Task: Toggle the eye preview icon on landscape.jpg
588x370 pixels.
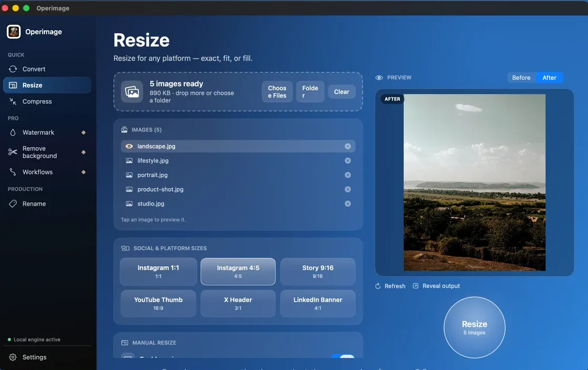Action: (x=129, y=146)
